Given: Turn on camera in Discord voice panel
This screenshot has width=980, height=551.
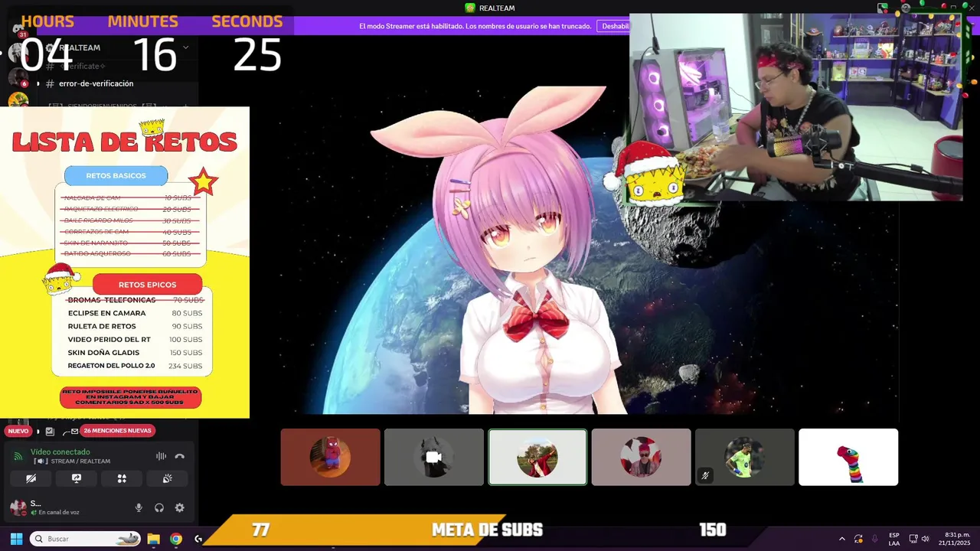Looking at the screenshot, I should coord(31,478).
